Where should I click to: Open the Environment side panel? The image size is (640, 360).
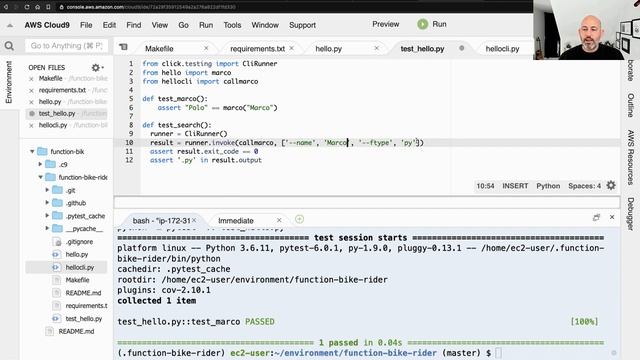point(9,82)
